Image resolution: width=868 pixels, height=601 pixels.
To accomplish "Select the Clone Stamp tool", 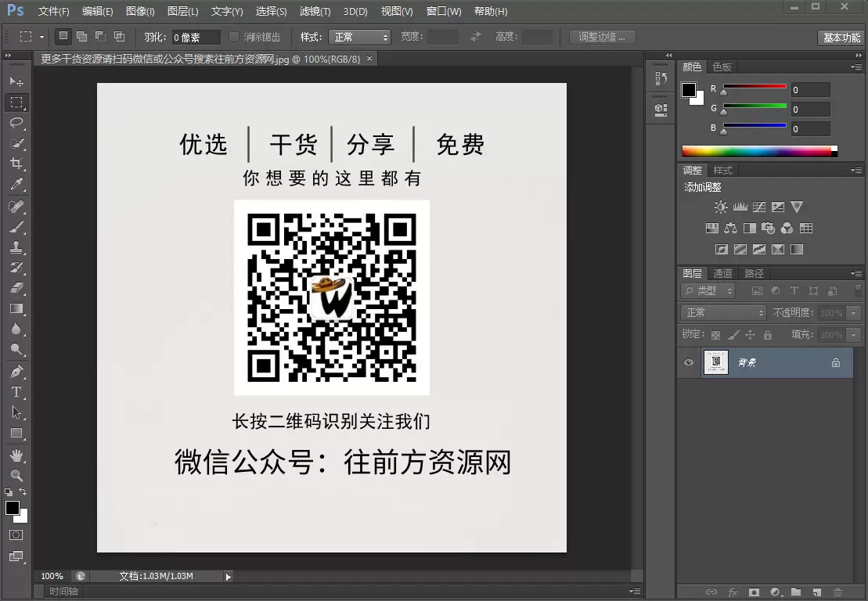I will click(16, 247).
